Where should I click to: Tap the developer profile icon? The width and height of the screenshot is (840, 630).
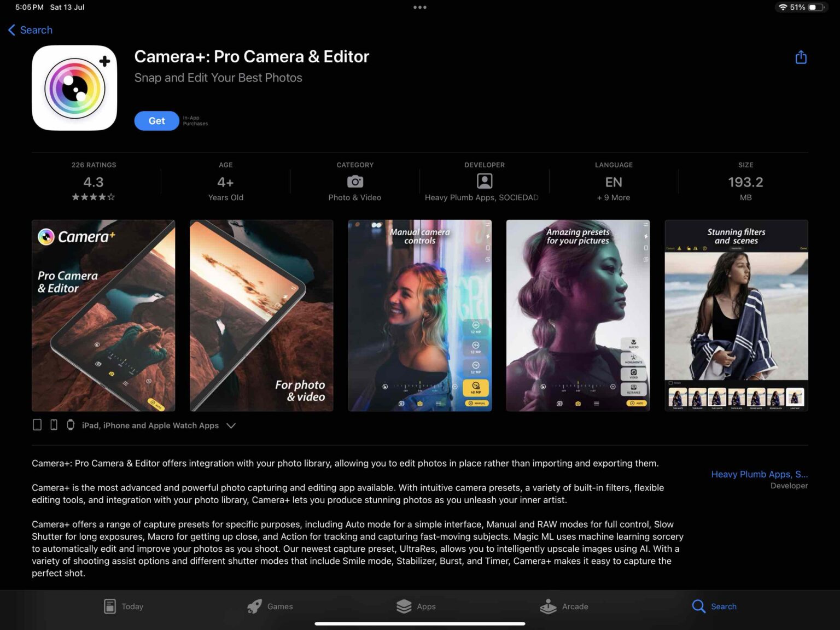[483, 181]
